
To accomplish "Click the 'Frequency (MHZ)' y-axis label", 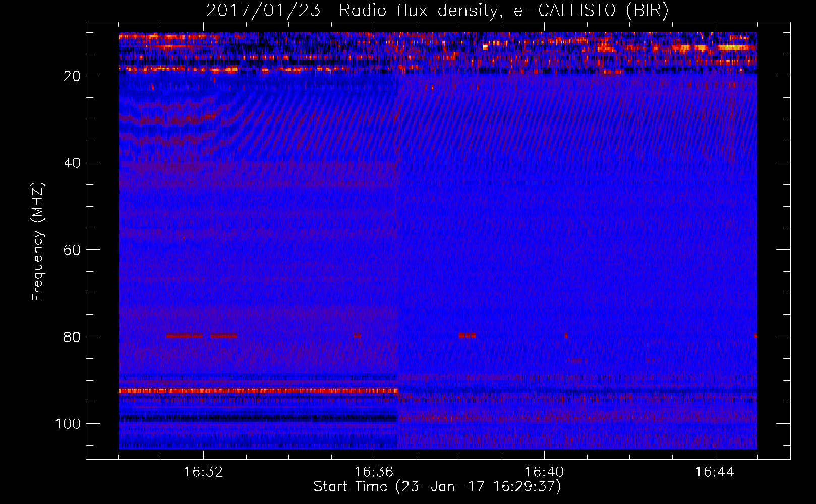I will 38,242.
